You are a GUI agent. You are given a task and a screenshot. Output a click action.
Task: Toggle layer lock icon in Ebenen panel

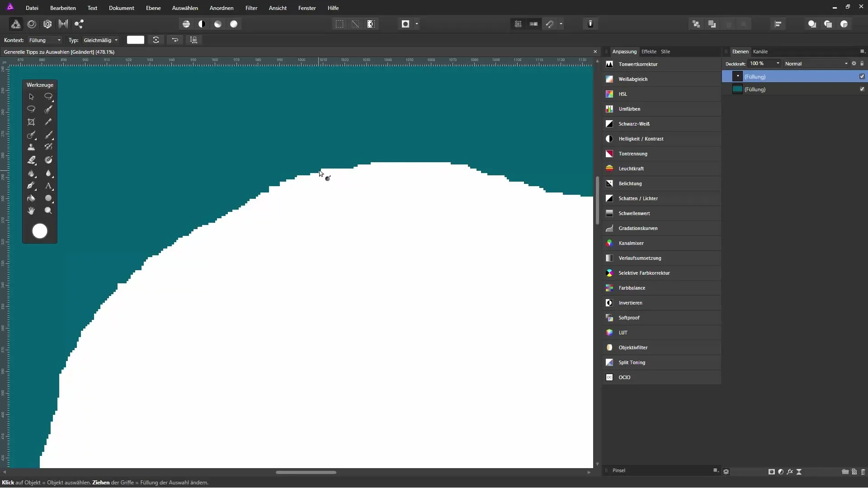click(x=862, y=63)
